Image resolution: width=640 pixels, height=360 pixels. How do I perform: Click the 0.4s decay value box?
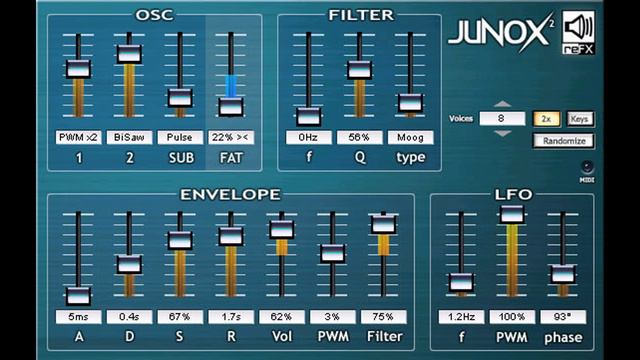129,317
